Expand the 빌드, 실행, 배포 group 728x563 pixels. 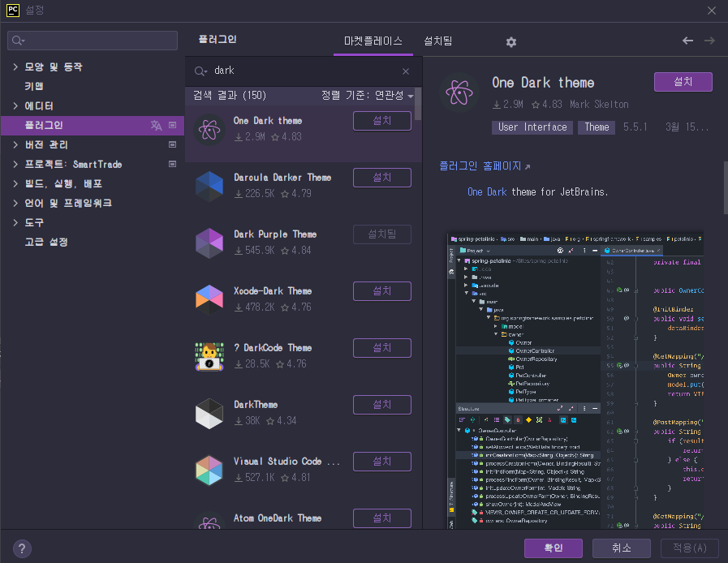(15, 184)
